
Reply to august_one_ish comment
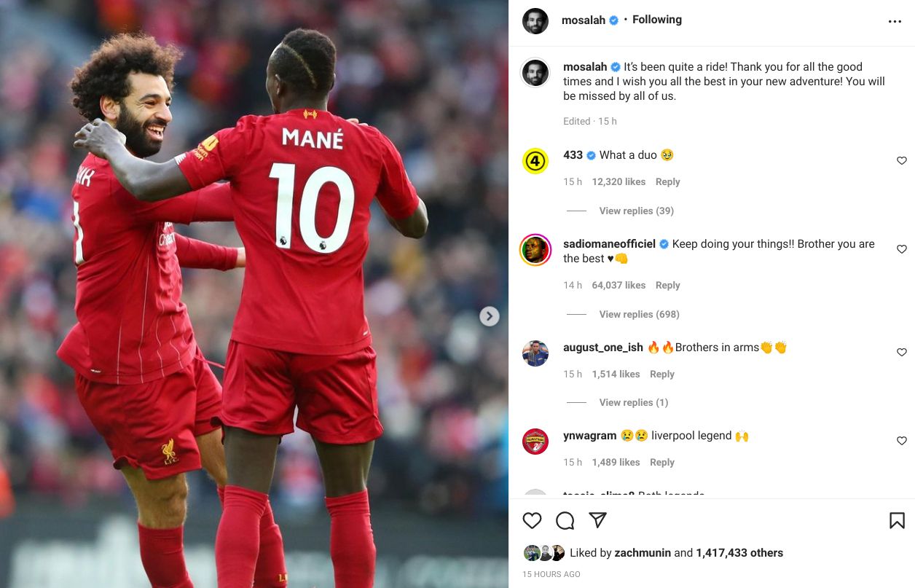tap(661, 374)
